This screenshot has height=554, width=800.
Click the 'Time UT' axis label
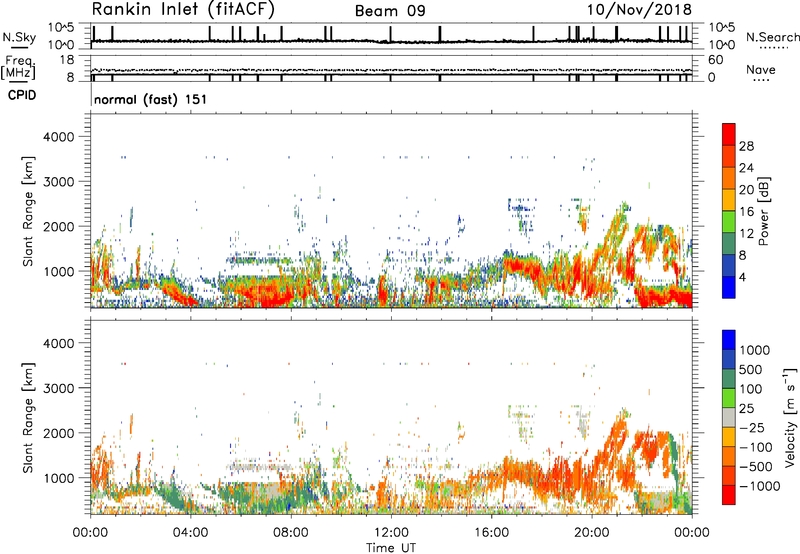[391, 548]
